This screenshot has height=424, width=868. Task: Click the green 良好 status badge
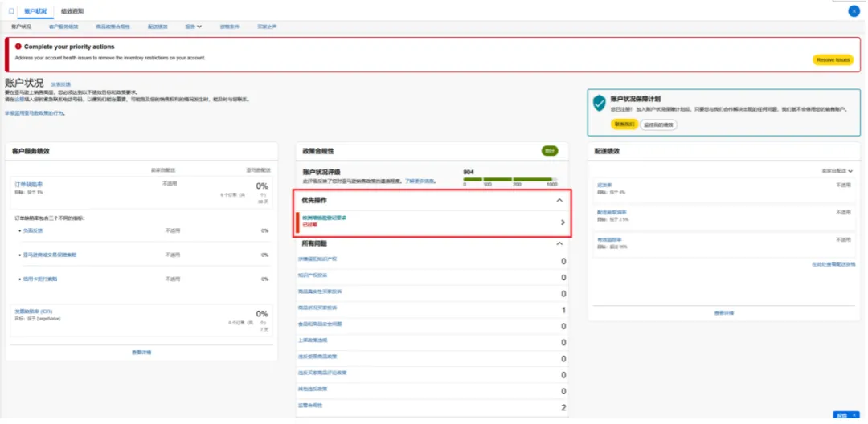[x=550, y=151]
